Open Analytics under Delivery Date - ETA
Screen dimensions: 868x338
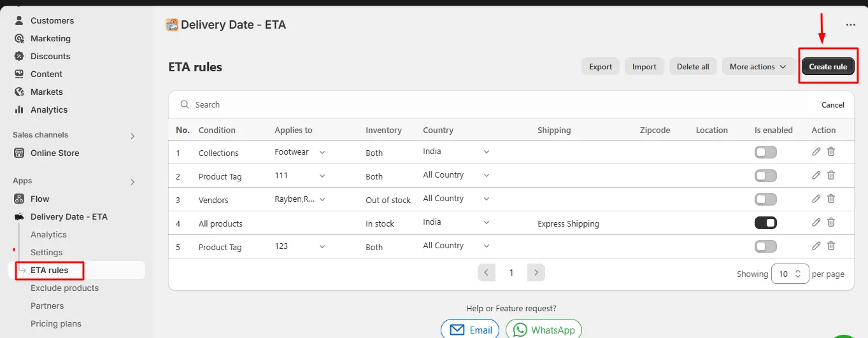(48, 234)
